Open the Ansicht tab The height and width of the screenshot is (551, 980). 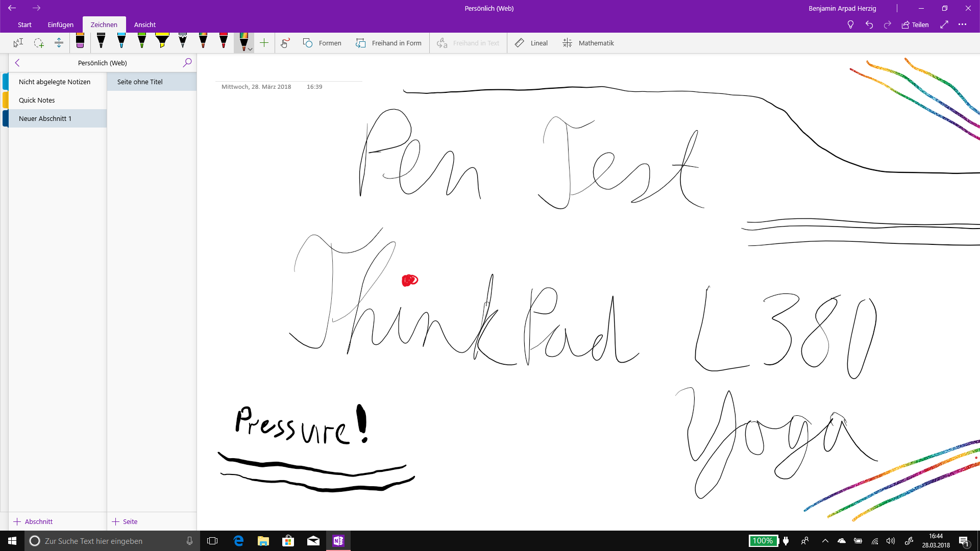coord(144,24)
